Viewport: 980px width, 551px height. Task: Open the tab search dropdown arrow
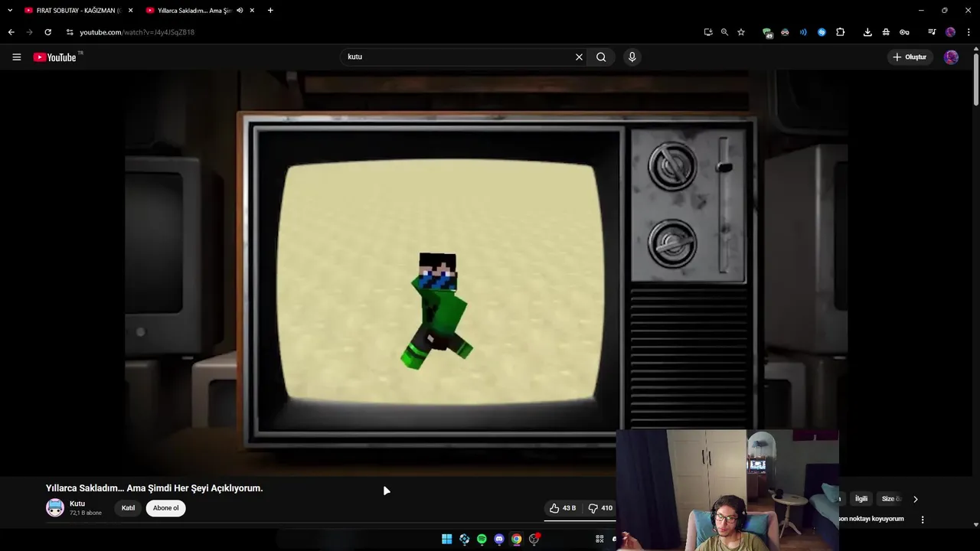(10, 11)
